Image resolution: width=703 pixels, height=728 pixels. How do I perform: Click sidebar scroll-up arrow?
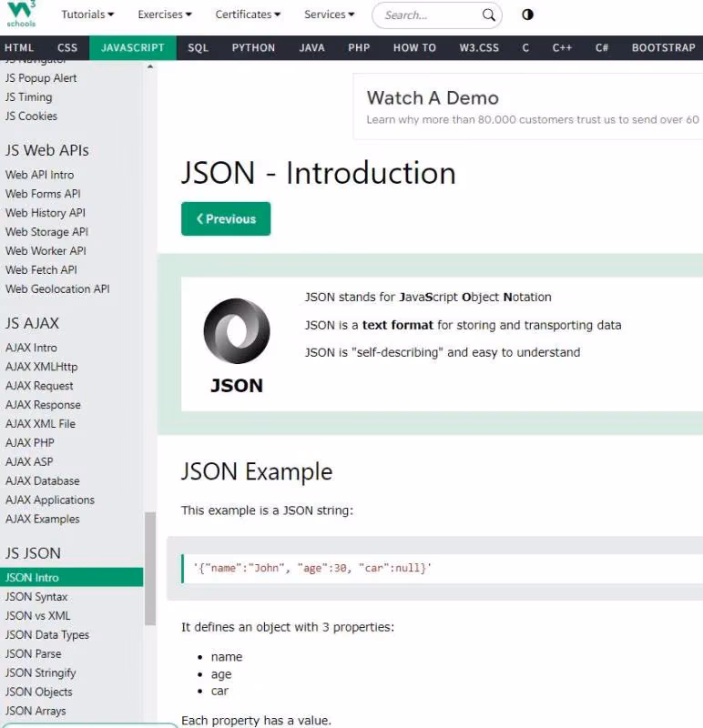[x=149, y=66]
